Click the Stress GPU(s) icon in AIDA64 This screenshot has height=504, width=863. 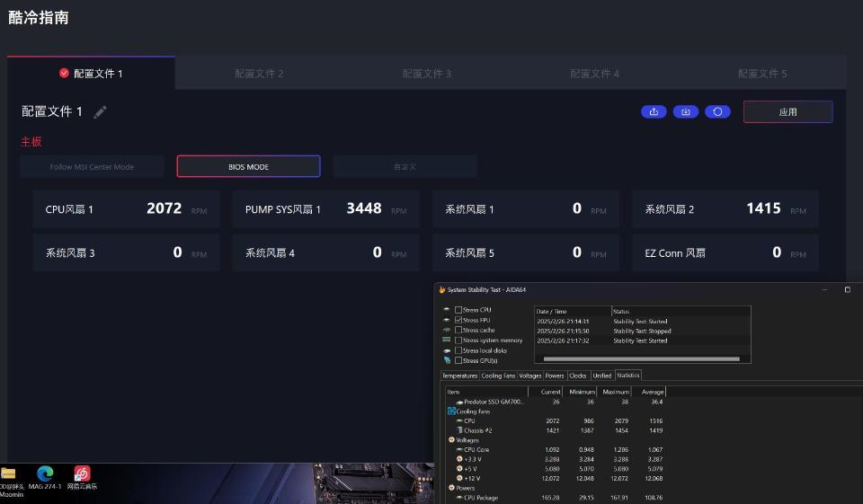[447, 360]
